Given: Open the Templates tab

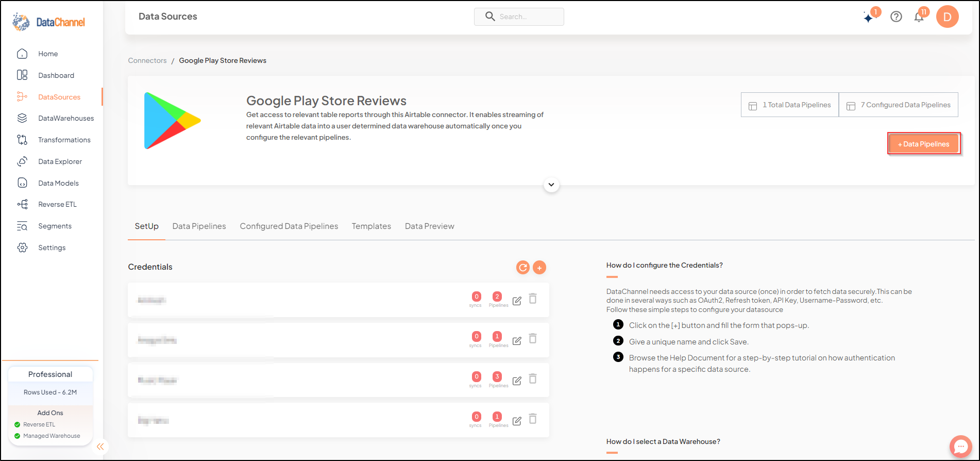Looking at the screenshot, I should pos(371,226).
